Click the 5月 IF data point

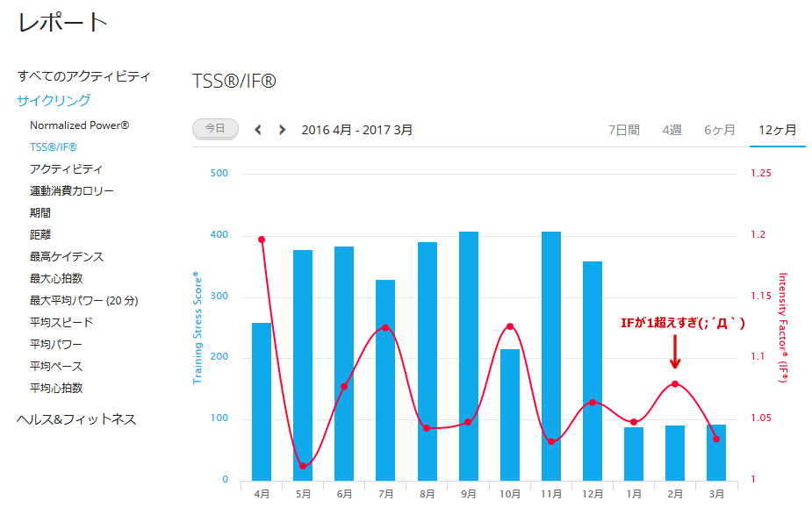(x=303, y=466)
